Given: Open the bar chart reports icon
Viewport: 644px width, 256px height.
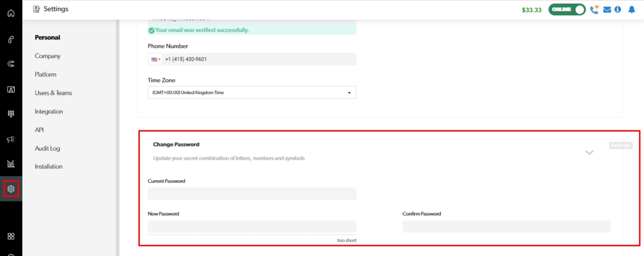Looking at the screenshot, I should coord(11,164).
